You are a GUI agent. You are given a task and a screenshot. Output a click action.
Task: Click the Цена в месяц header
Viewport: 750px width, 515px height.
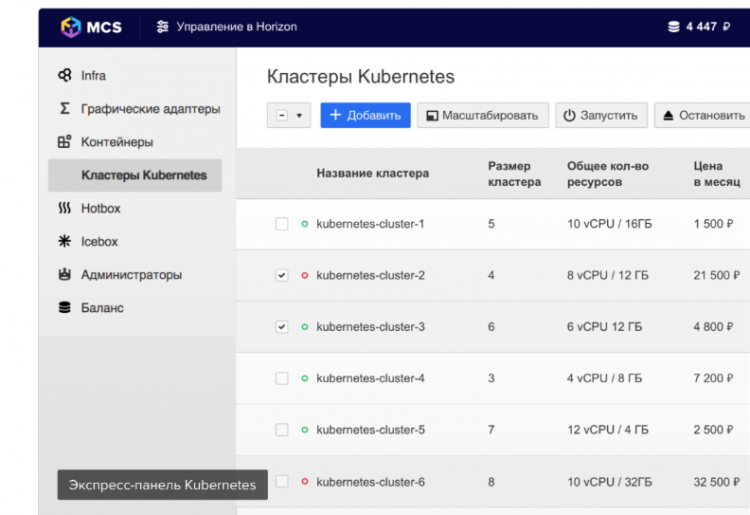[x=717, y=174]
